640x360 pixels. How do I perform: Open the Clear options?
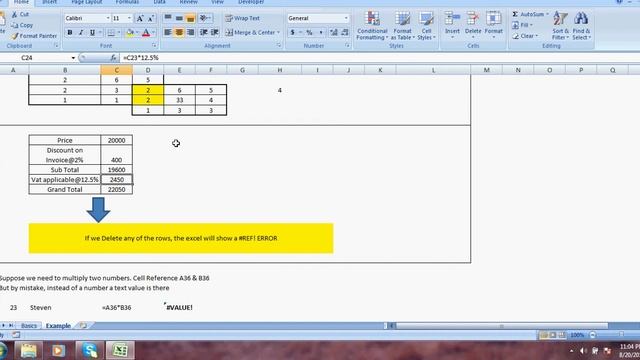[x=525, y=36]
